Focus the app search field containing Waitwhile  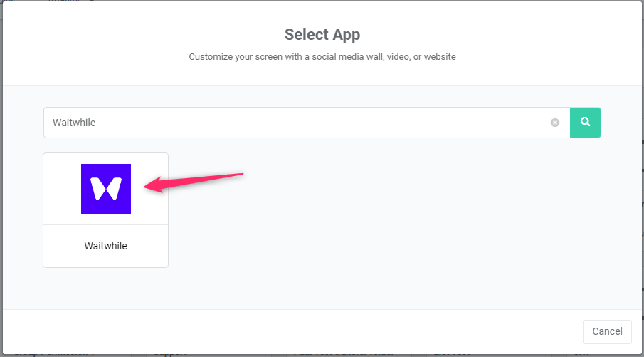point(307,123)
